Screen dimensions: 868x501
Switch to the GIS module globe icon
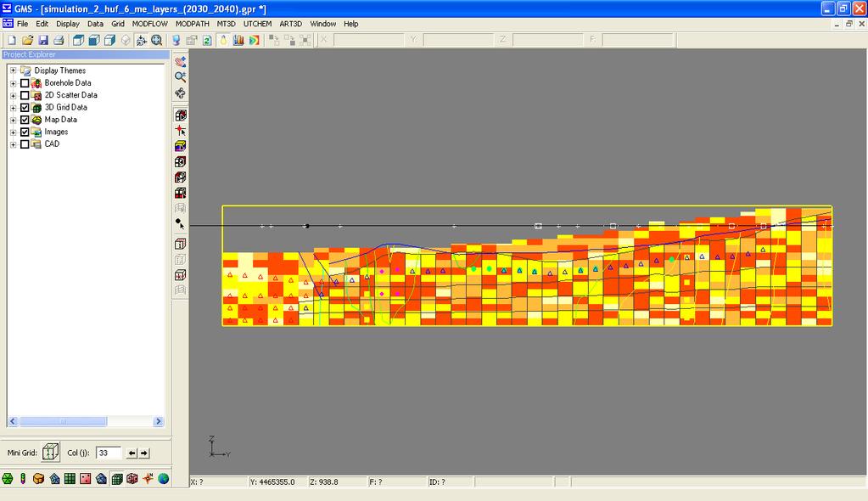pyautogui.click(x=163, y=478)
